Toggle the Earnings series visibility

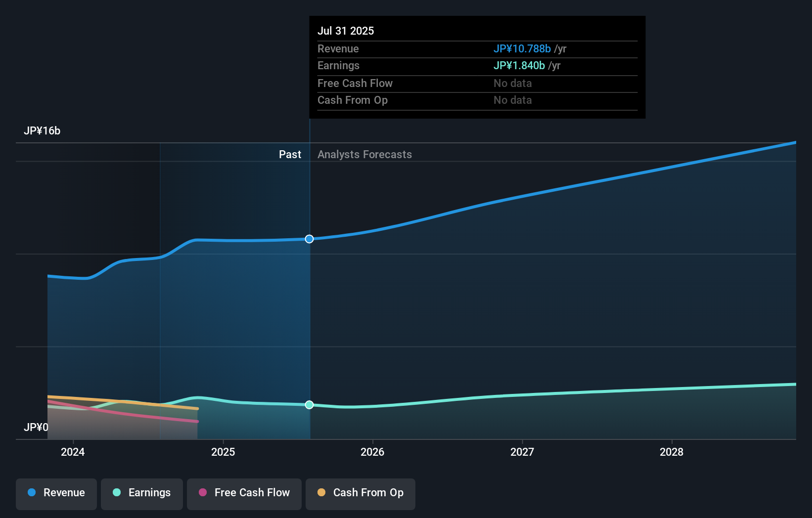pyautogui.click(x=141, y=493)
